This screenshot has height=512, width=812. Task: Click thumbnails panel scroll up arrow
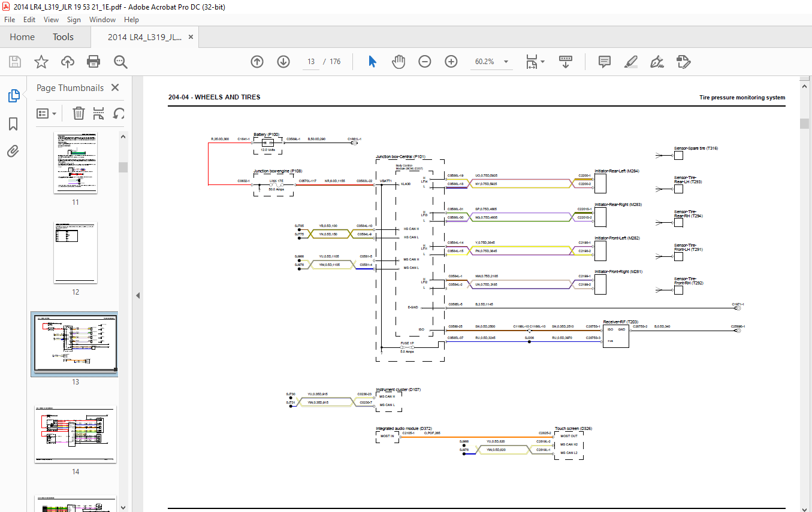(123, 137)
